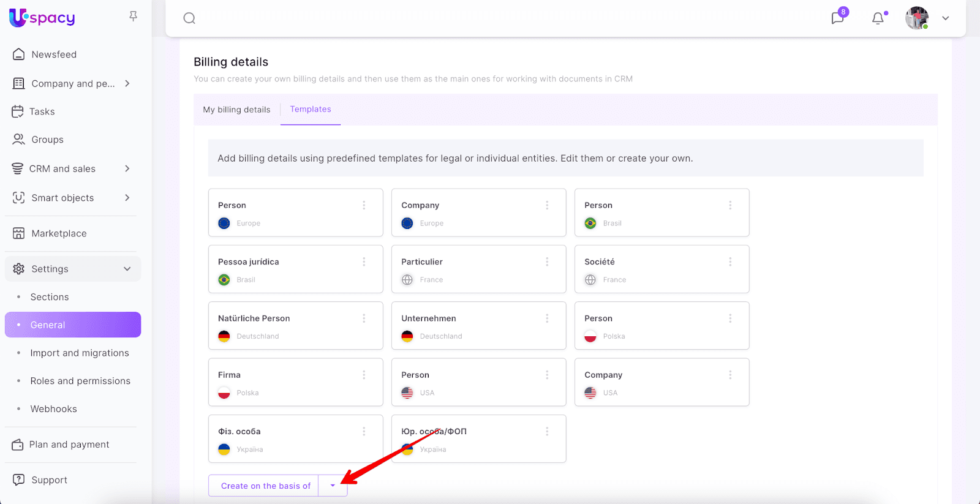This screenshot has height=504, width=980.
Task: Click the user avatar picture
Action: (916, 18)
